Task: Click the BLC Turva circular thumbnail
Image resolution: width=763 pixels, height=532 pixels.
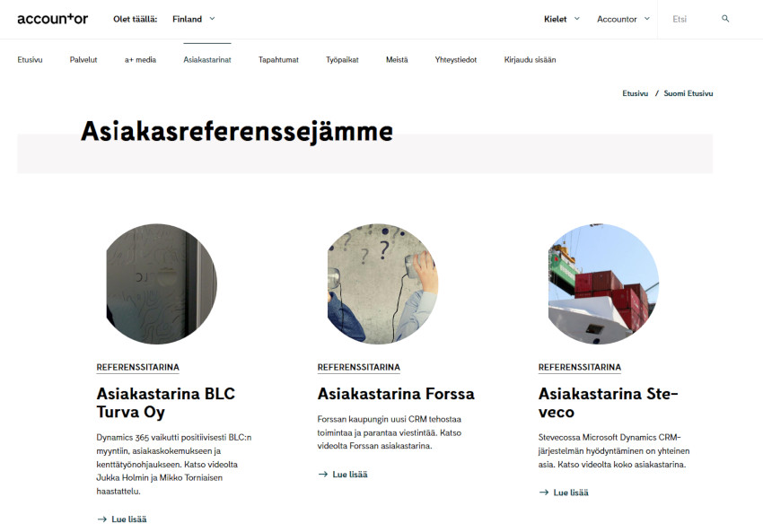Action: [x=162, y=284]
